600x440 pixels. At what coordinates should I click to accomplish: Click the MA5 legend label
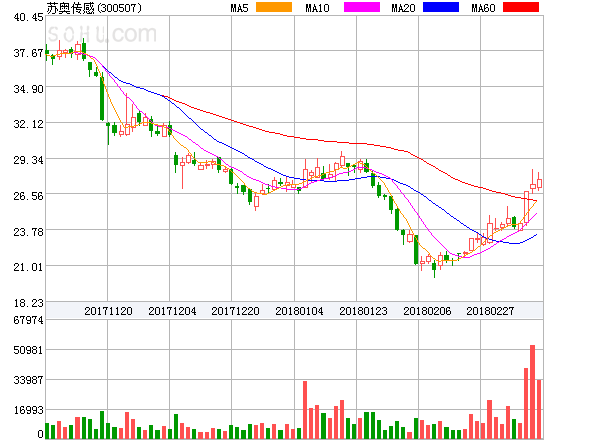click(239, 8)
